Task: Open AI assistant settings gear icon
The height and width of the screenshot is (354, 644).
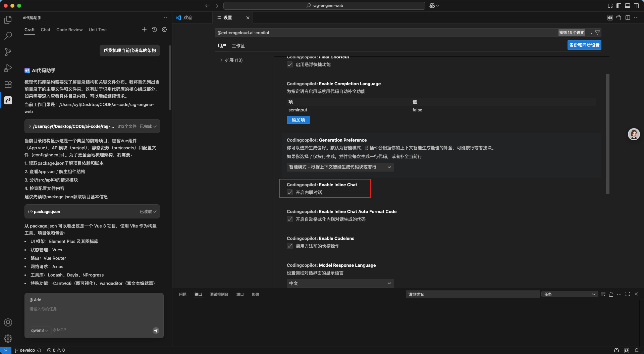Action: (164, 30)
